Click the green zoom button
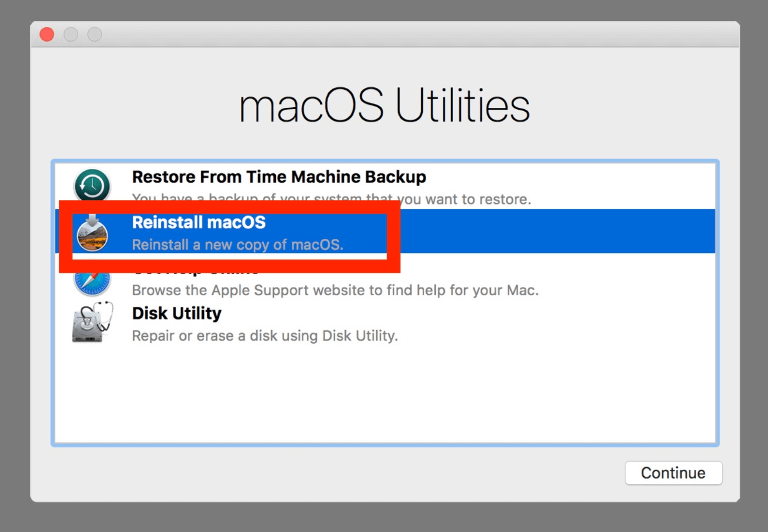Viewport: 768px width, 532px height. [95, 34]
